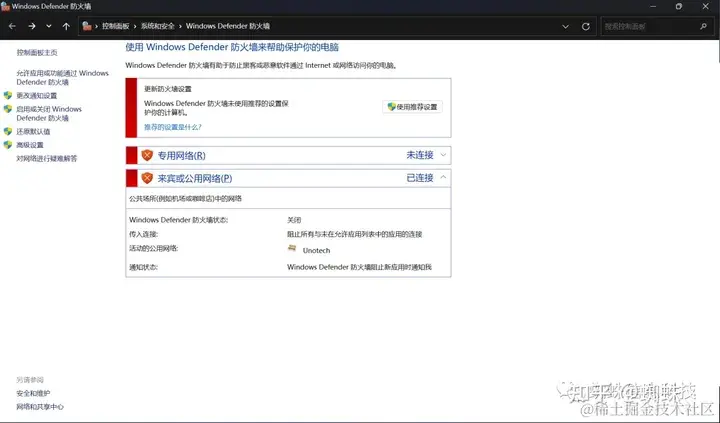This screenshot has height=423, width=720.
Task: Click the chevron next to 已连接
Action: coord(443,177)
